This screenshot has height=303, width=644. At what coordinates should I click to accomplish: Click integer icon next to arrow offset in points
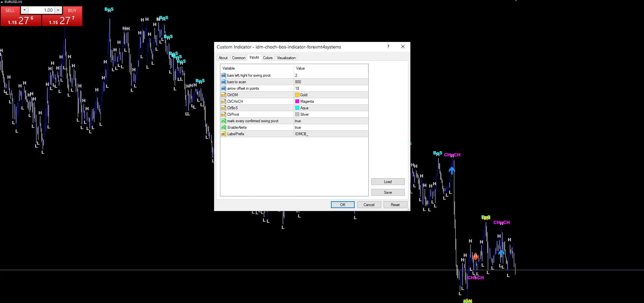(224, 88)
